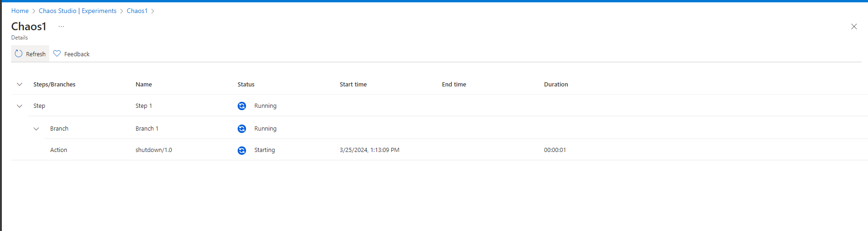The height and width of the screenshot is (231, 868).
Task: Open the ellipsis menu next to Chaos1
Action: 61,26
